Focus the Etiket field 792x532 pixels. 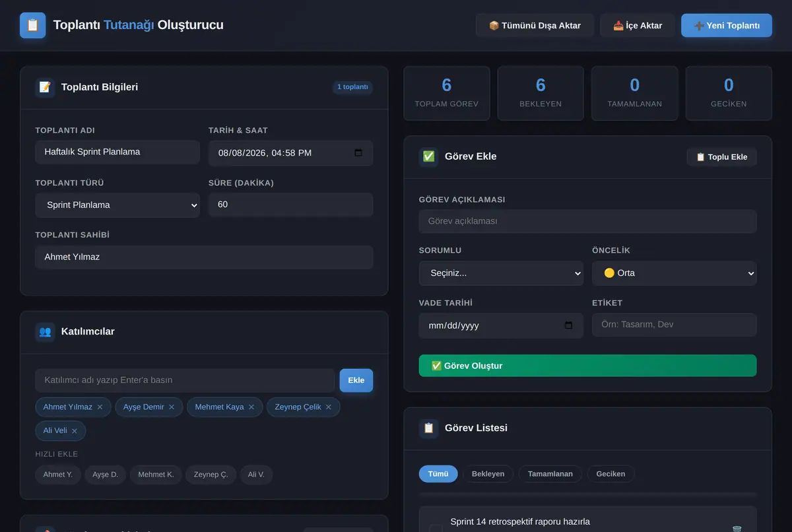point(675,325)
